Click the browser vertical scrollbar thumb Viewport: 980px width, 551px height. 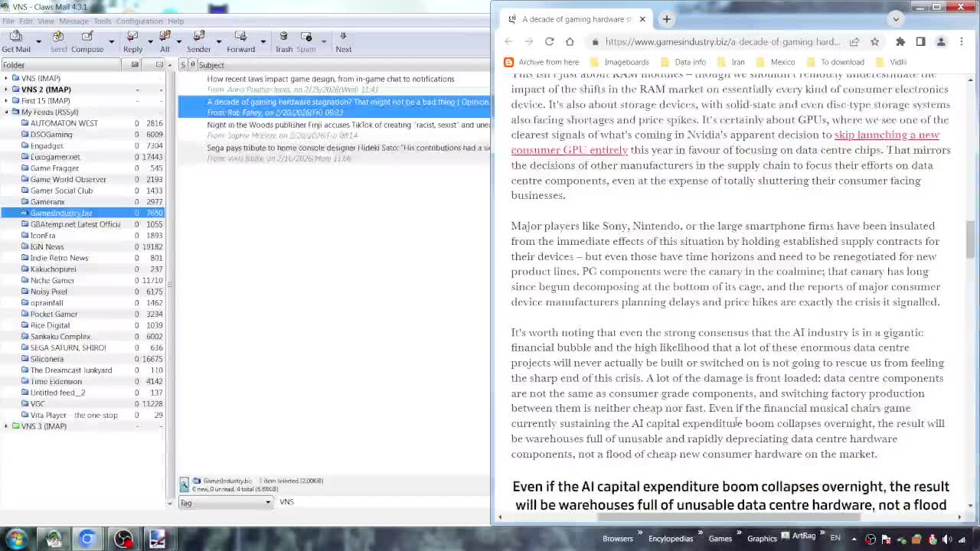click(x=970, y=239)
